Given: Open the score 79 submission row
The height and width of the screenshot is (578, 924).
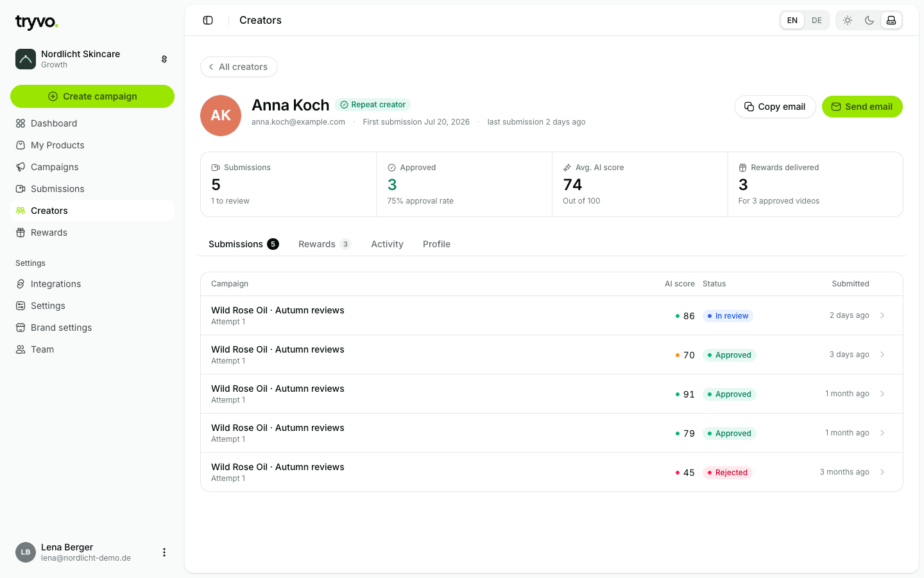Looking at the screenshot, I should [x=552, y=433].
